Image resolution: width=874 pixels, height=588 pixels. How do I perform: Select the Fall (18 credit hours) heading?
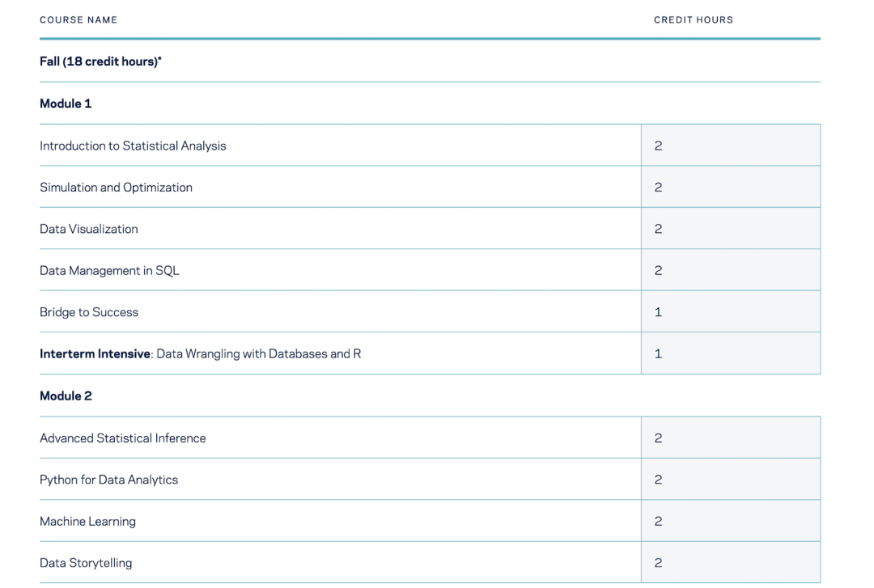[x=100, y=62]
